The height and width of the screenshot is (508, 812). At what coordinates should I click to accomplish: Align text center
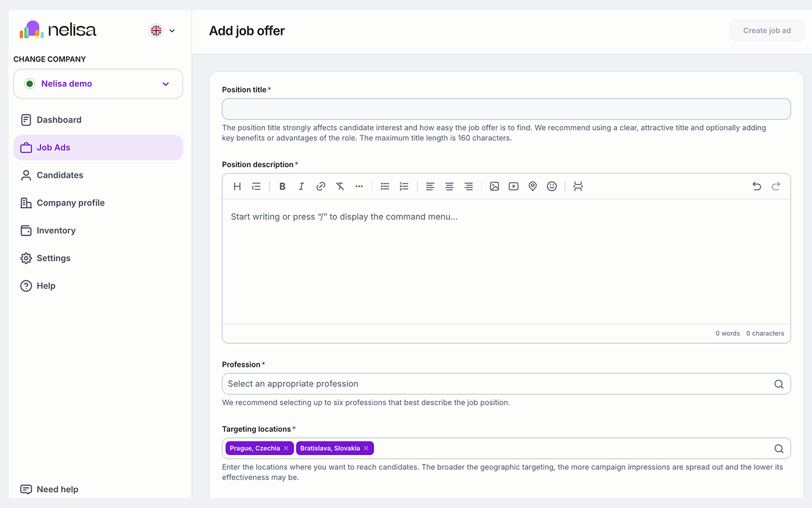pos(449,186)
